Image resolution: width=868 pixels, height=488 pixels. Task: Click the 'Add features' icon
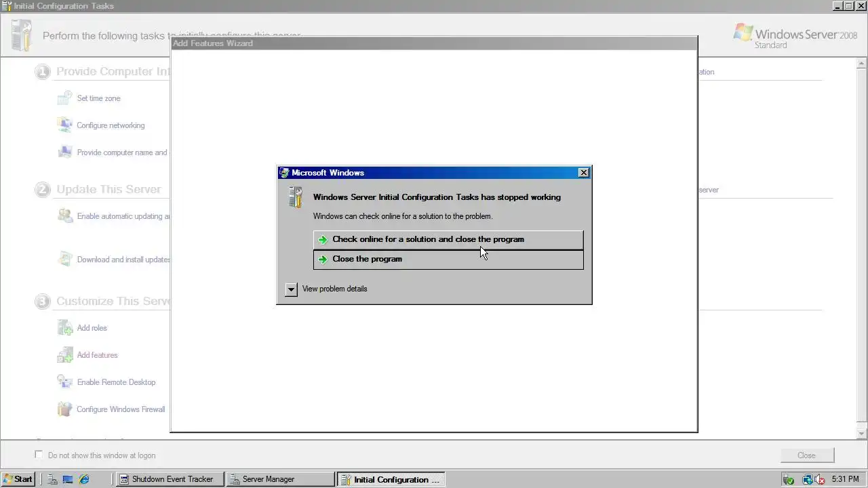coord(64,355)
